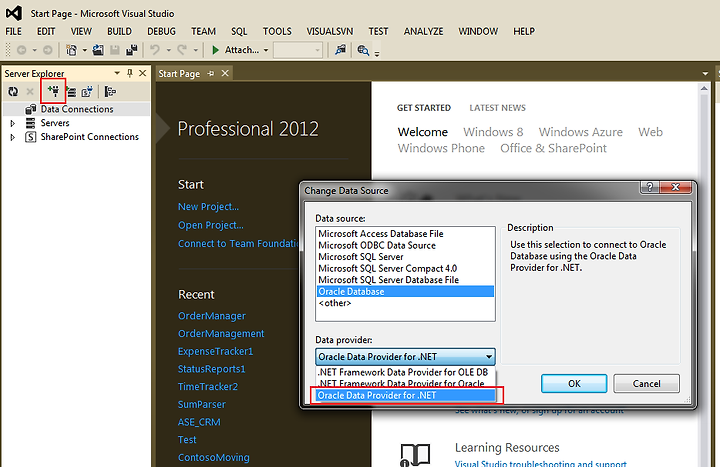Click the Save All toolbar icon

132,50
